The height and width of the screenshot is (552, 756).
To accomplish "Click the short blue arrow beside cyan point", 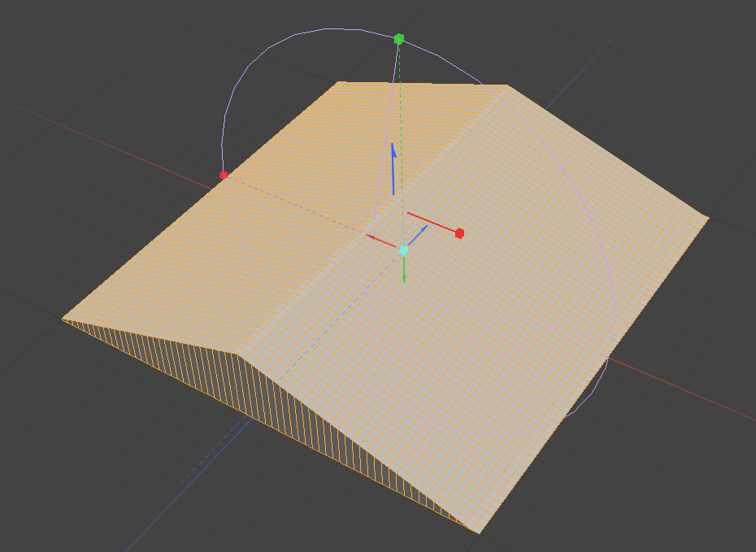I will coord(418,236).
